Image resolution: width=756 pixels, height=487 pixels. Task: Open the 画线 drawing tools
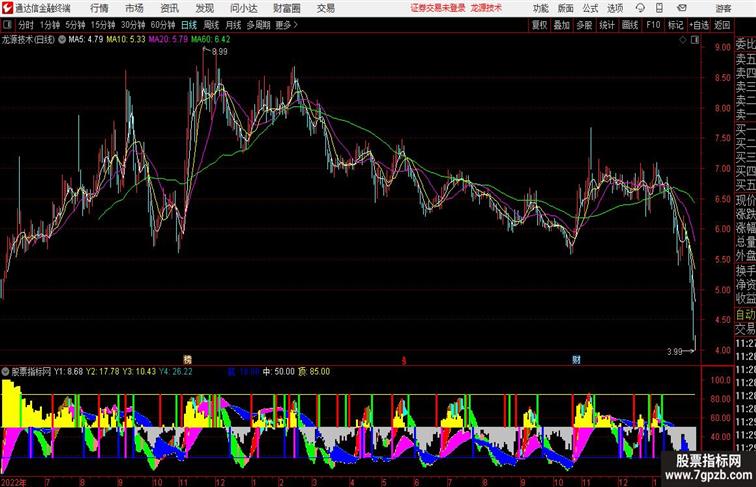[x=629, y=25]
